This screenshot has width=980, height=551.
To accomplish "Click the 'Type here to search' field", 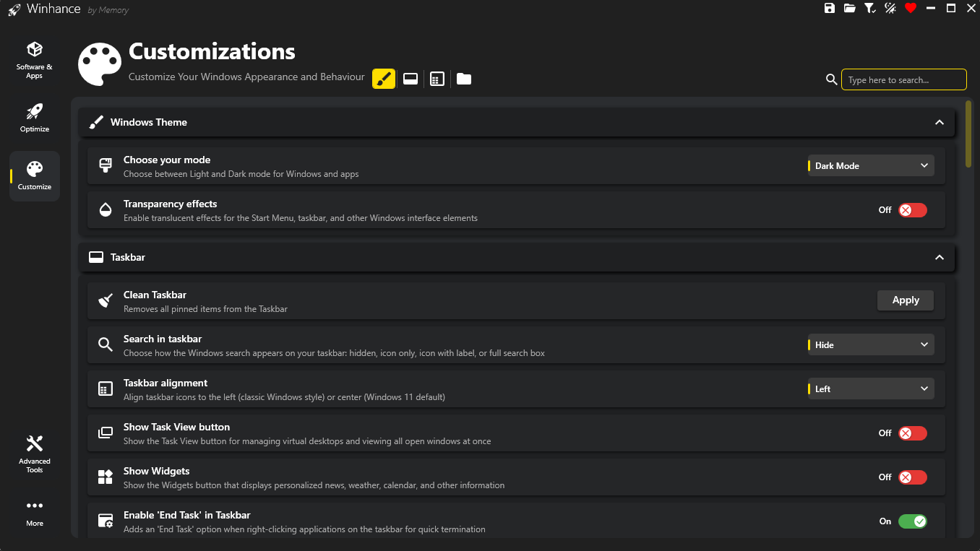I will [903, 79].
